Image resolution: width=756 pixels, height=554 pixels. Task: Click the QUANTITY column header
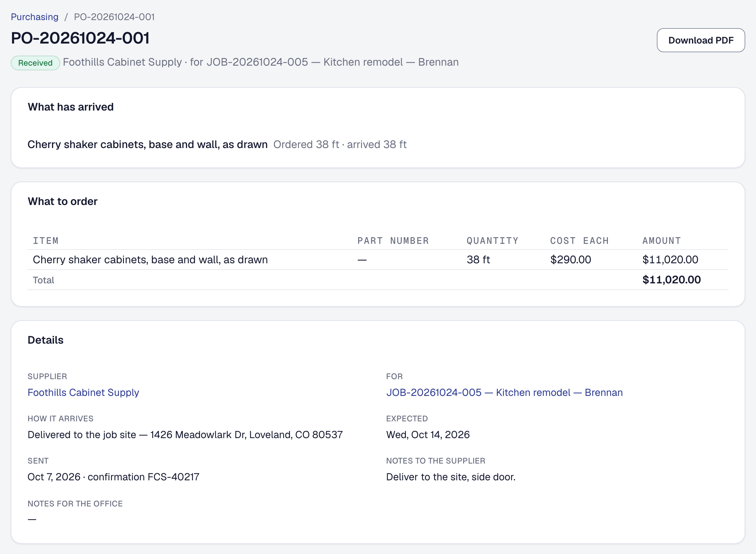coord(493,241)
